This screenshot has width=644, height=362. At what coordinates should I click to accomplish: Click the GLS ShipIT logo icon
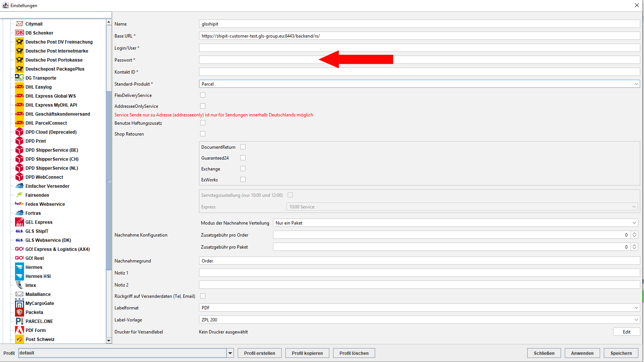20,231
